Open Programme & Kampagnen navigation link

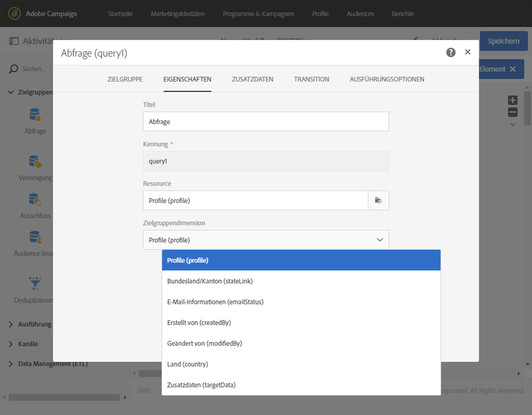(x=258, y=14)
